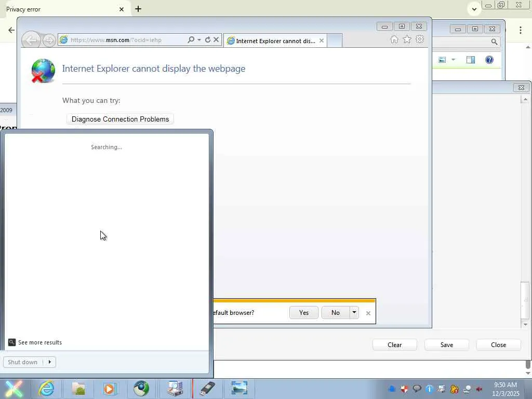
Task: Open the USB drive taskbar icon
Action: 207,389
